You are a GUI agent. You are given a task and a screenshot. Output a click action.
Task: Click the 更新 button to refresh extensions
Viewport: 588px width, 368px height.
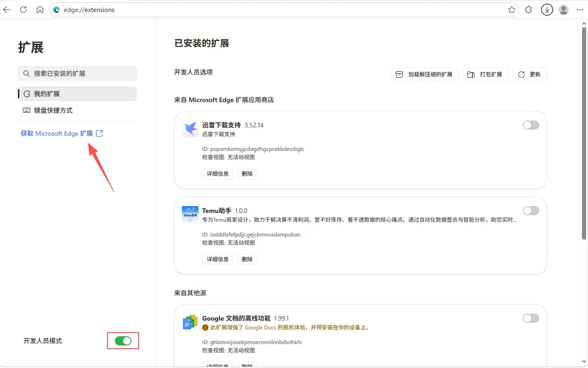click(529, 74)
